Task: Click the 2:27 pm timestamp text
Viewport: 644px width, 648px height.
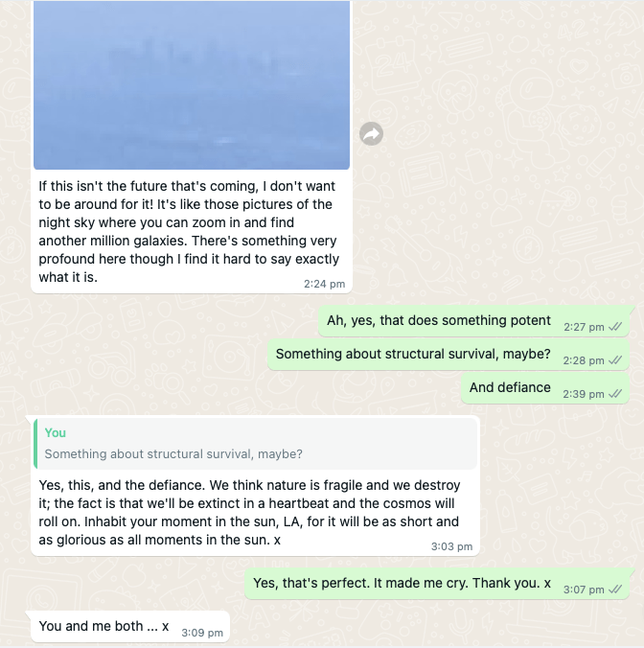Action: click(x=583, y=328)
